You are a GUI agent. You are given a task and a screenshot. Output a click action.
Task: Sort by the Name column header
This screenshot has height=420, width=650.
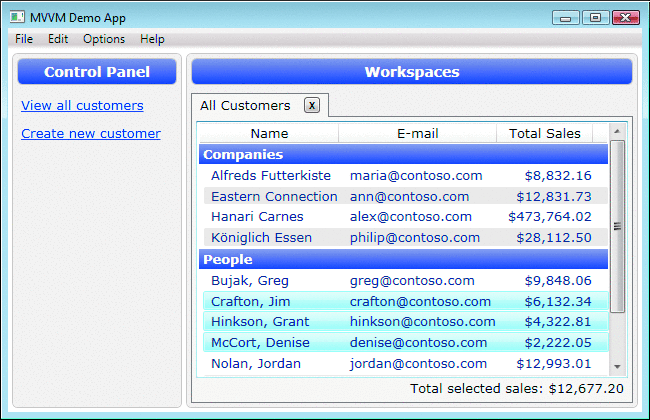pos(269,134)
